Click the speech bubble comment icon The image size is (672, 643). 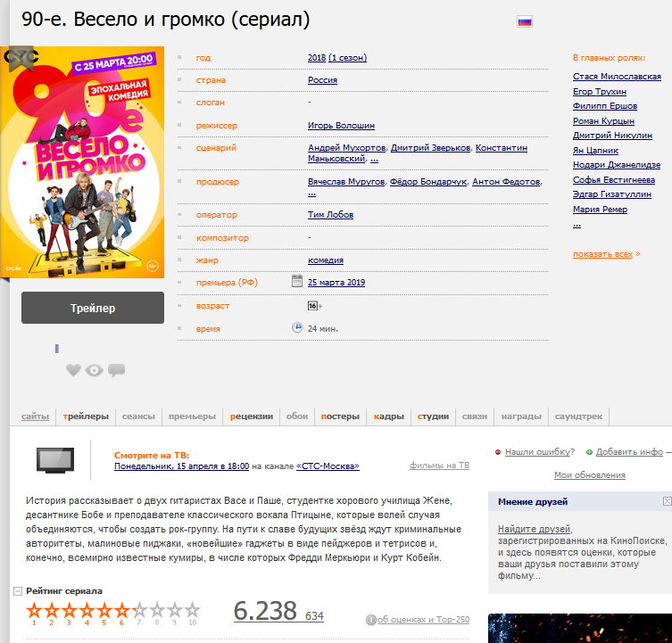coord(116,370)
